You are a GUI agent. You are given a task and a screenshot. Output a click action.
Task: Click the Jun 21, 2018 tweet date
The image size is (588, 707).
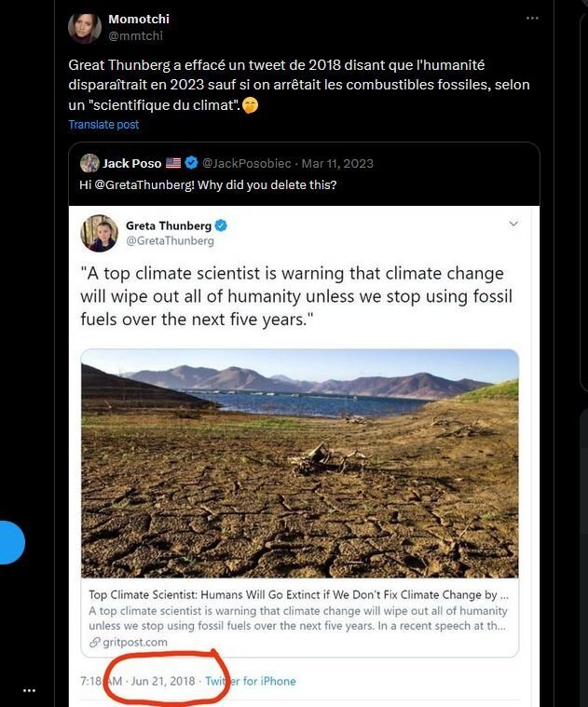click(163, 681)
